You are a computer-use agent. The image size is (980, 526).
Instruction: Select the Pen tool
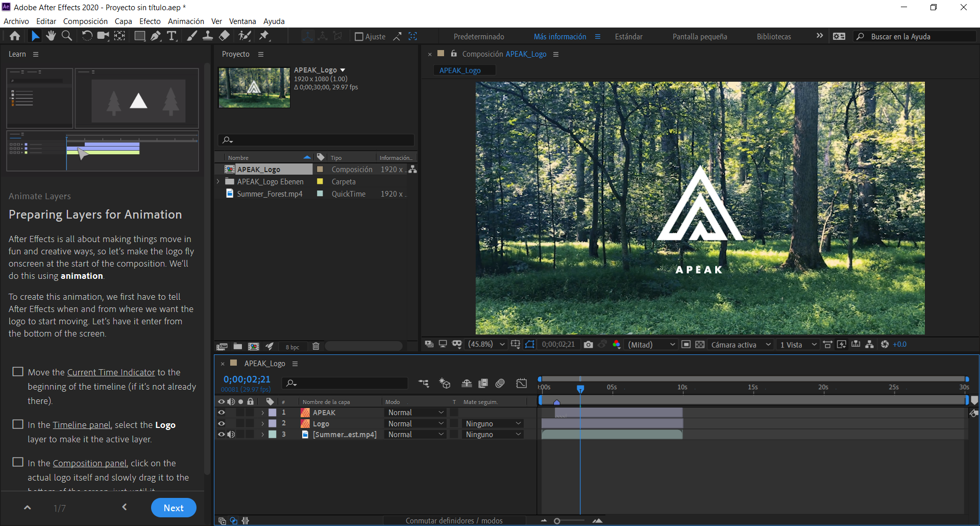coord(156,36)
